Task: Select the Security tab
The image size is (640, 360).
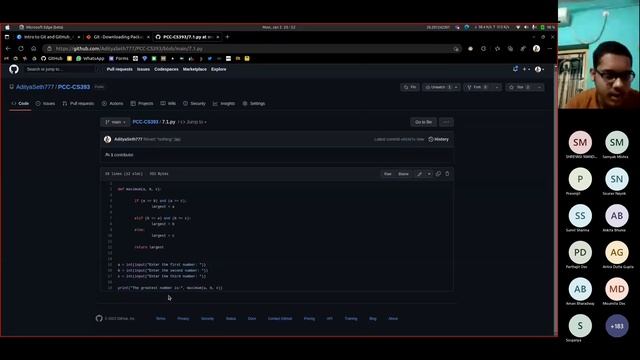Action: coord(194,104)
